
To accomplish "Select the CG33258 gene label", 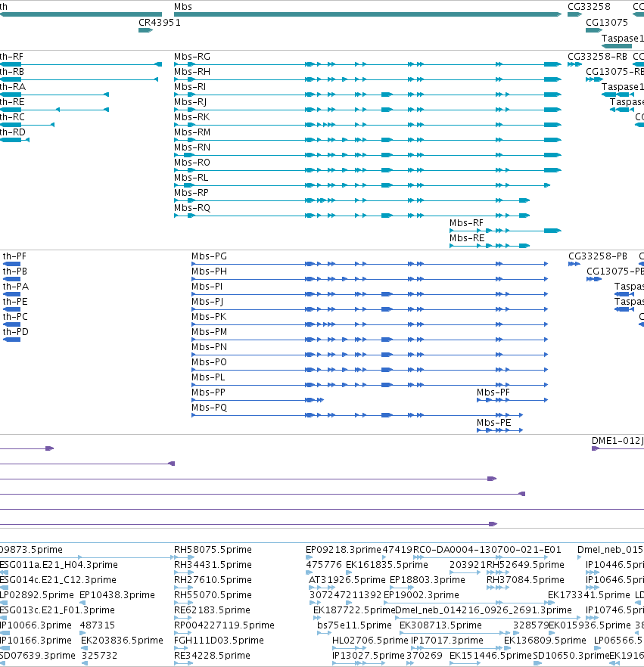I will (x=589, y=7).
